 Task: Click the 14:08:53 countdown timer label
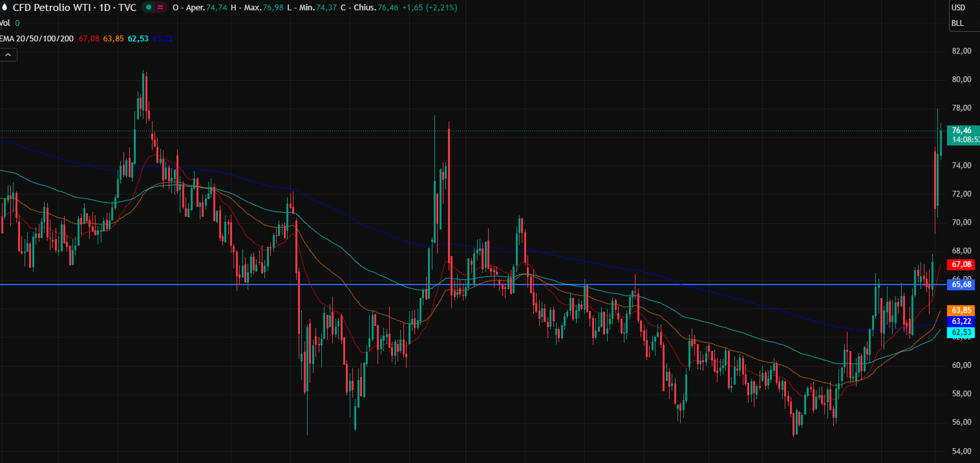coord(966,140)
